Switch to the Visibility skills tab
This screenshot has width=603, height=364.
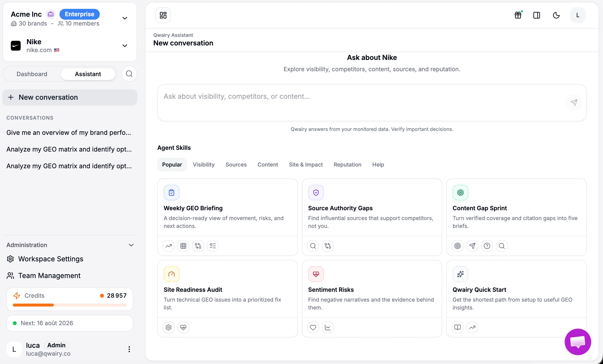(x=204, y=165)
